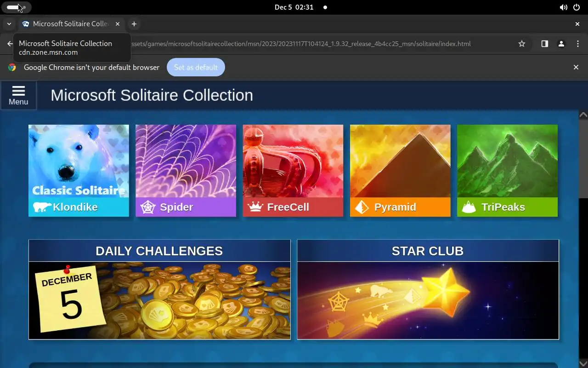The width and height of the screenshot is (588, 368).
Task: Open the Spider game thumbnail
Action: 186,171
